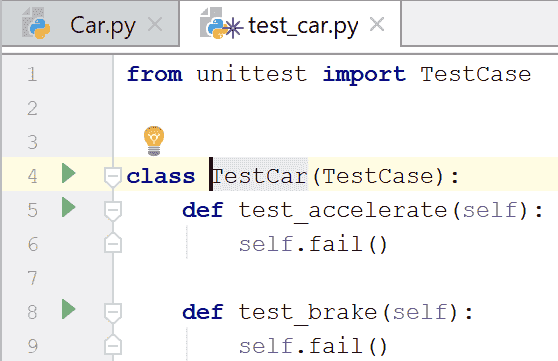This screenshot has height=361, width=558.
Task: Click the Python test file icon on the test_car.py tab
Action: [x=221, y=24]
